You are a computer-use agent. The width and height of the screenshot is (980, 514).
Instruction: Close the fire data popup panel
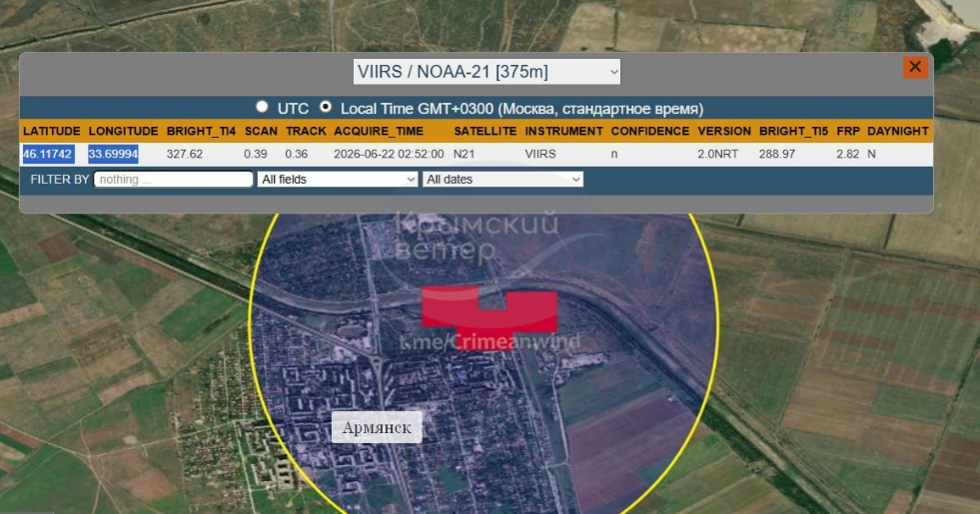pos(915,67)
